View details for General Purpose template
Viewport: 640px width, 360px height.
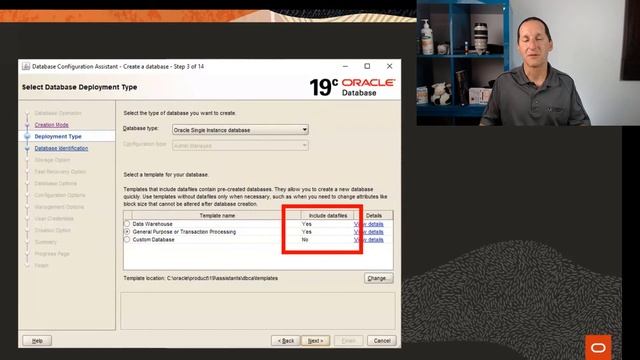(369, 232)
